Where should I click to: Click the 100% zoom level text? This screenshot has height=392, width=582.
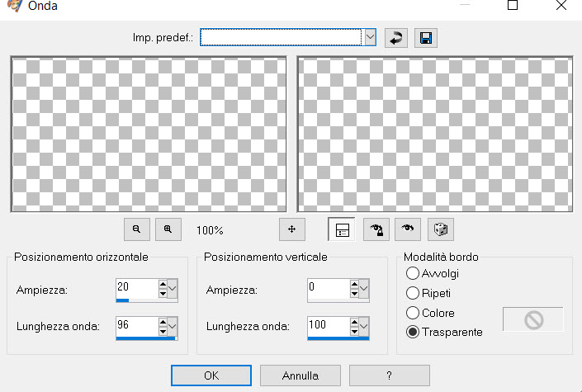(x=210, y=230)
